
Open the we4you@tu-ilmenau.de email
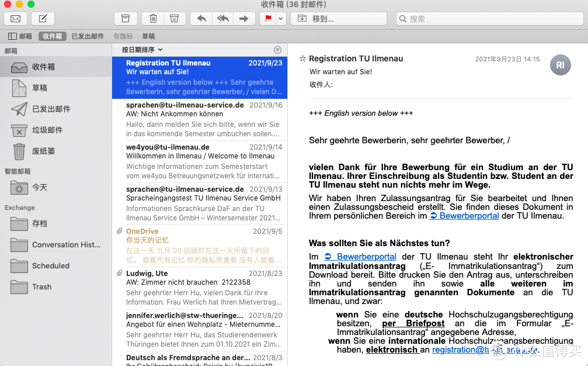[200, 162]
